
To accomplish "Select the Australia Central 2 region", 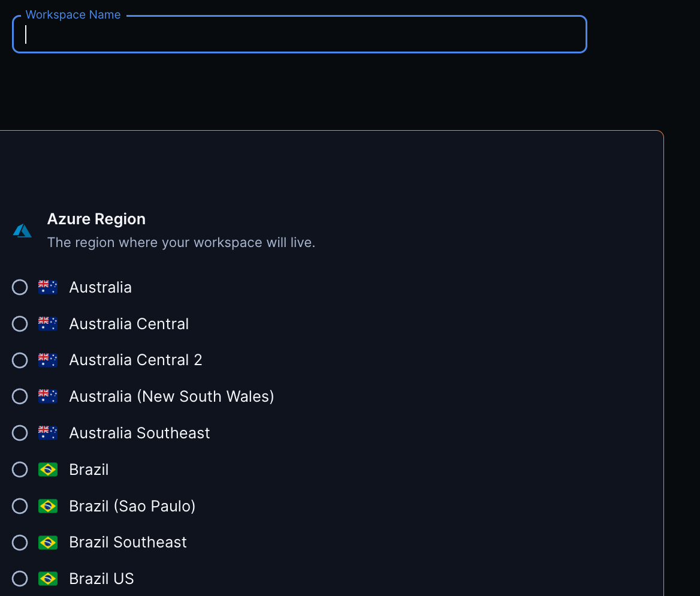I will [x=19, y=360].
